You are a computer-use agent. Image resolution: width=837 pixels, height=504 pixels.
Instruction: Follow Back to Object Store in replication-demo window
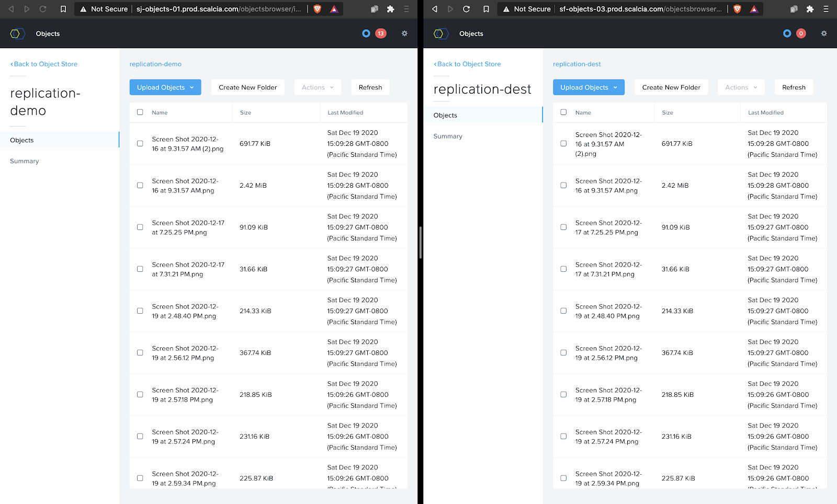click(x=44, y=64)
